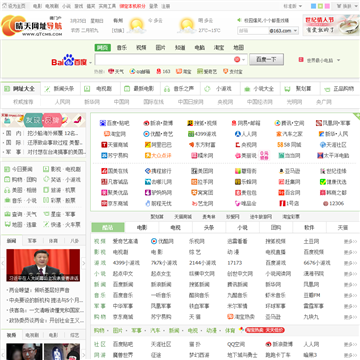This screenshot has height=360, width=360.
Task: Click the 12306 icon
Action: 325,203
